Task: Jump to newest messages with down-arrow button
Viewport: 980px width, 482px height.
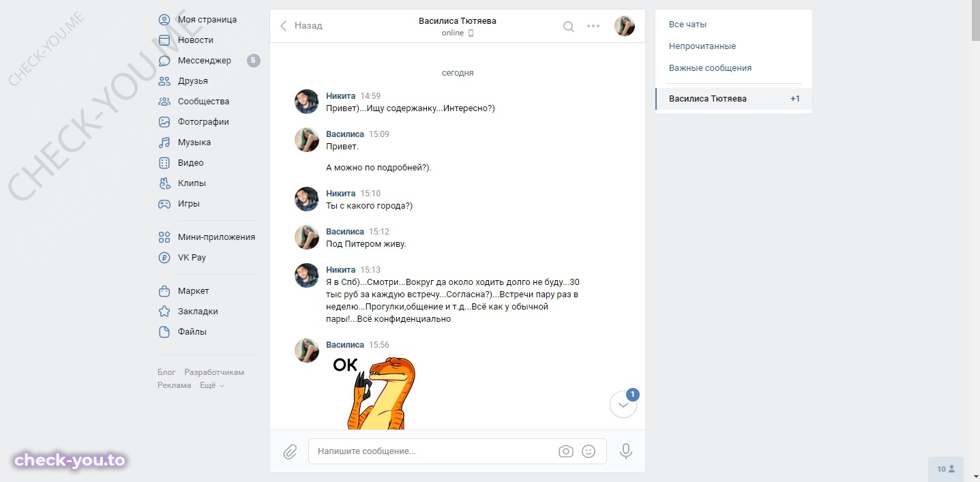Action: (623, 404)
